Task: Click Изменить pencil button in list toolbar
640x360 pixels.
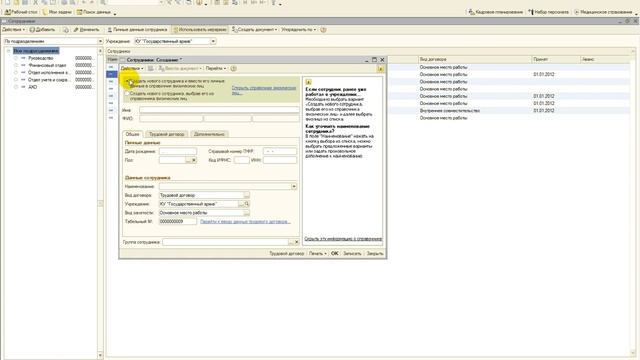Action: point(86,30)
